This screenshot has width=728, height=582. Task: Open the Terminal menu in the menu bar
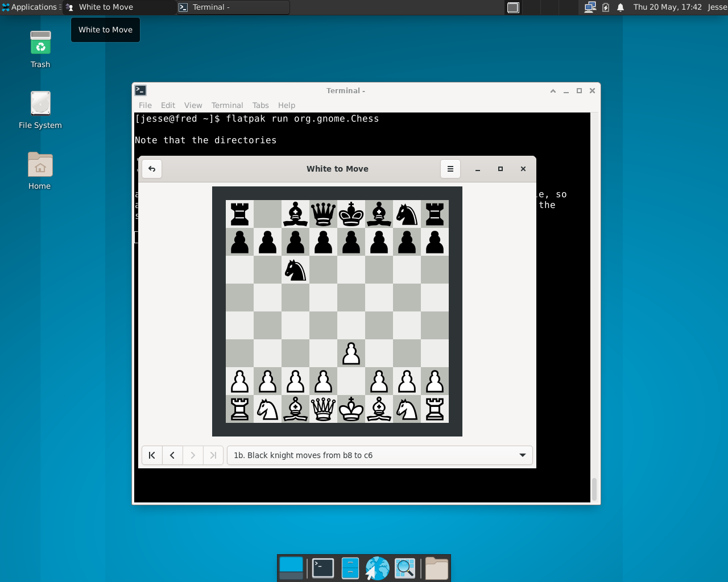tap(227, 105)
